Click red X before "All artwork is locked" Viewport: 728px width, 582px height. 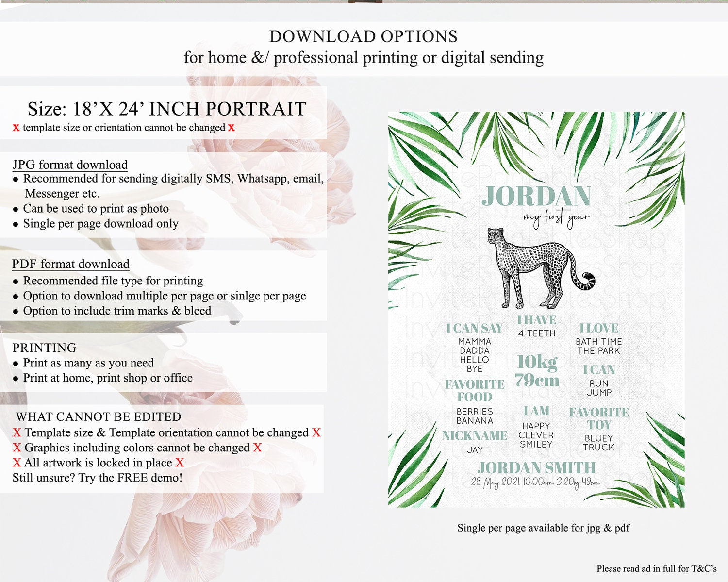(x=17, y=463)
